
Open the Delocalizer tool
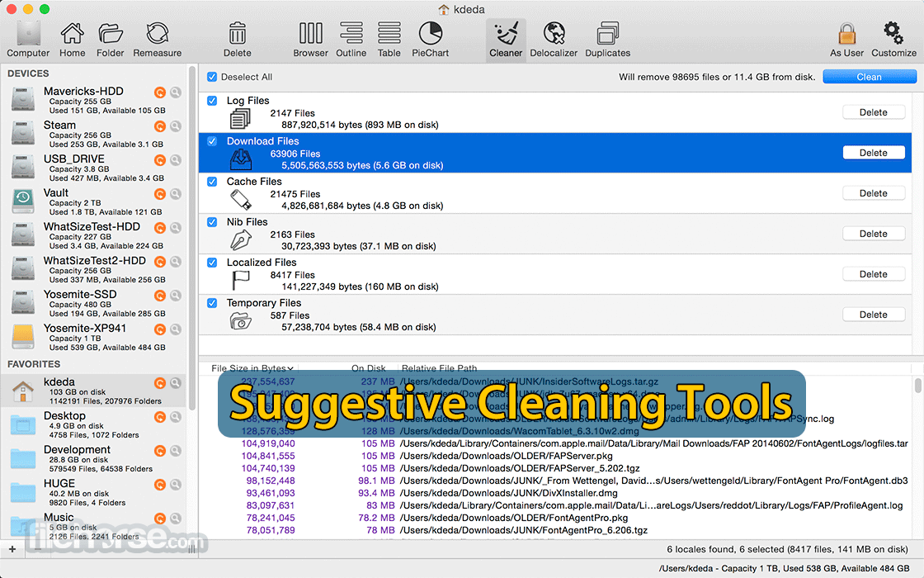[x=554, y=40]
